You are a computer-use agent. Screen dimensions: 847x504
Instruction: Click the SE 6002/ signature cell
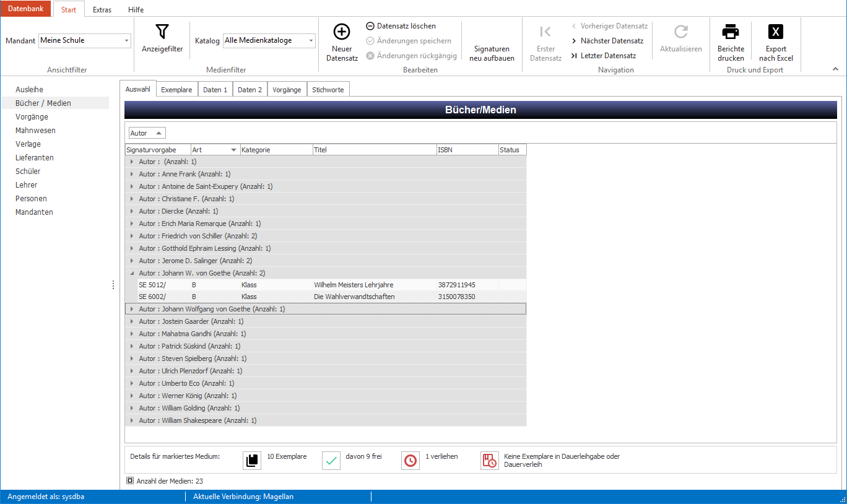(164, 297)
